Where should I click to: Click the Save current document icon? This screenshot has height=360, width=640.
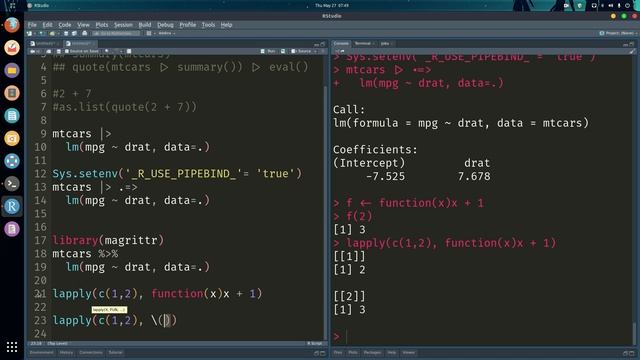click(66, 33)
